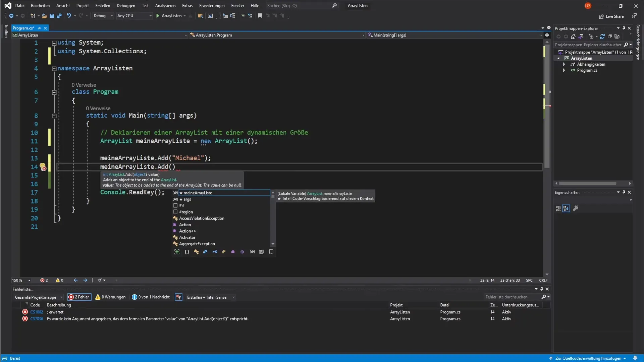This screenshot has height=362, width=644.
Task: Open the CS1002 error code link
Action: [x=37, y=312]
